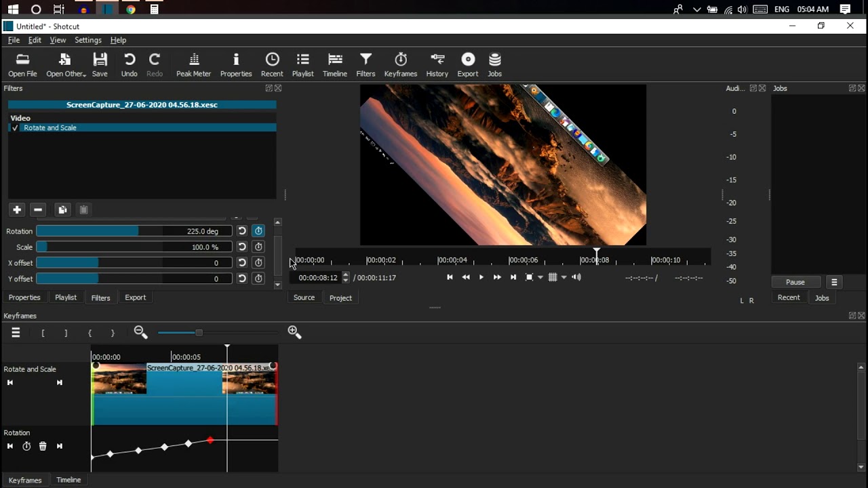Toggle keyframes for Rotation parameter
This screenshot has width=868, height=488.
[x=258, y=231]
